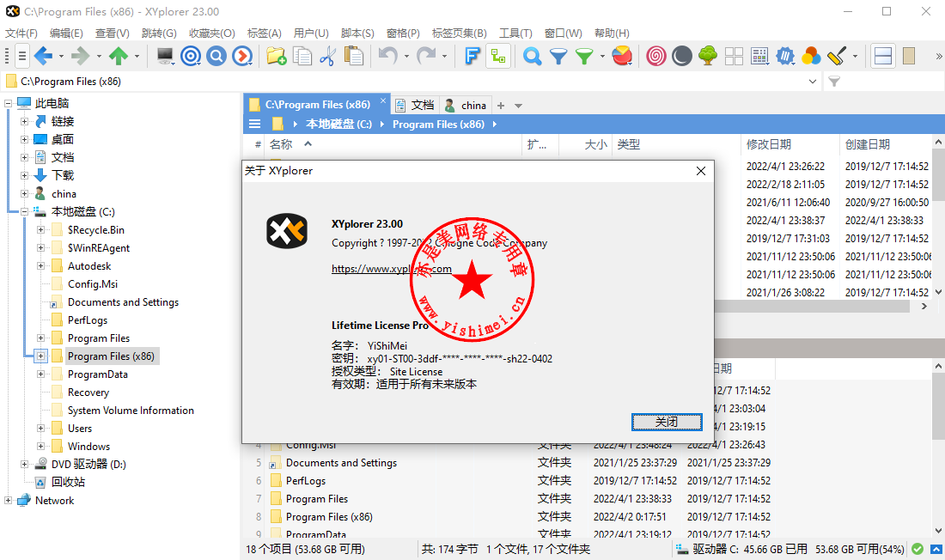Click the blue badge configuration icon
The image size is (945, 560).
point(785,57)
